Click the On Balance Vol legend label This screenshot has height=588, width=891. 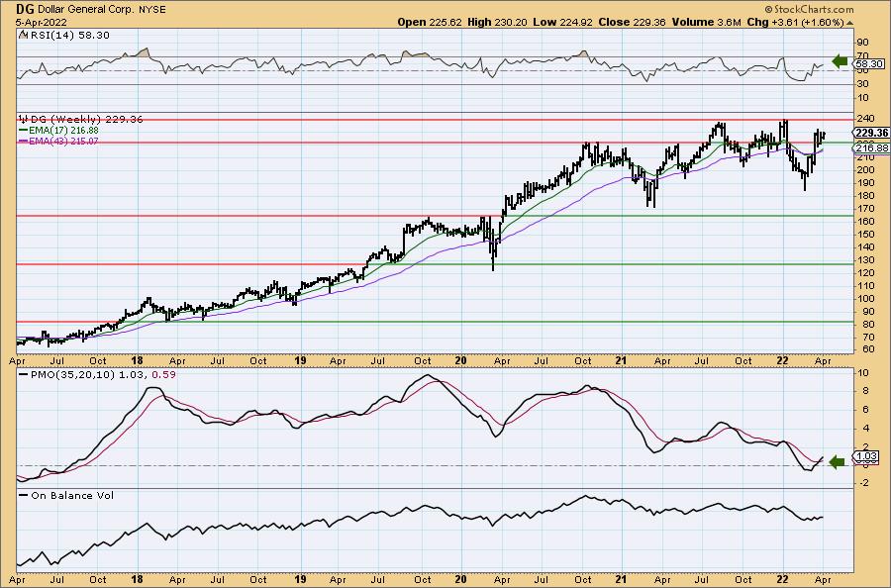[x=72, y=496]
